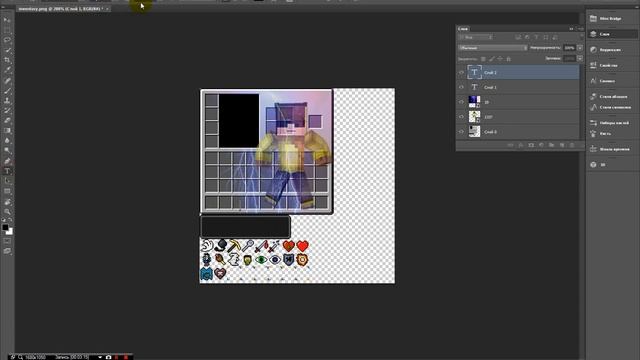Toggle lock transparent pixels
The image size is (640, 360).
[x=483, y=59]
